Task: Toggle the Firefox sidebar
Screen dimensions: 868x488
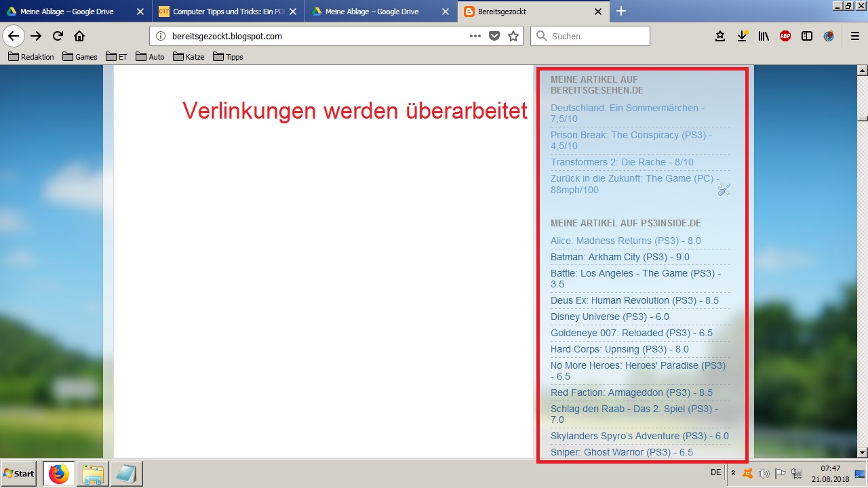Action: point(807,36)
